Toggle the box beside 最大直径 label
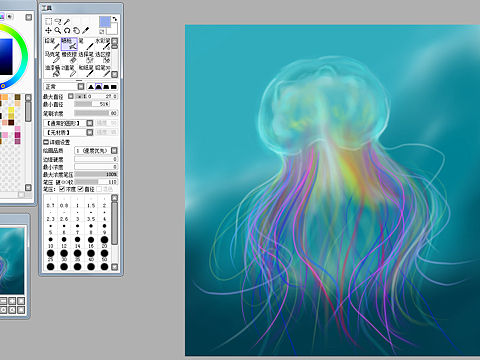Viewport: 480px width, 360px height. (71, 96)
